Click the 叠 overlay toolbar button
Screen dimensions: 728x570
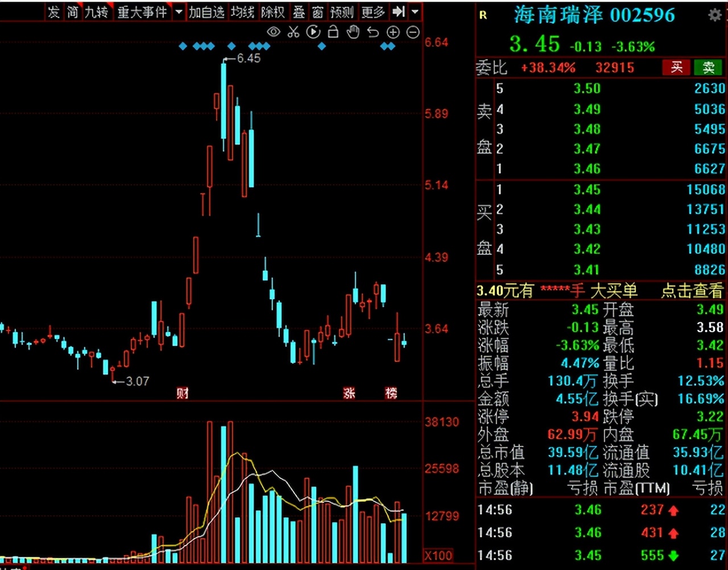299,12
